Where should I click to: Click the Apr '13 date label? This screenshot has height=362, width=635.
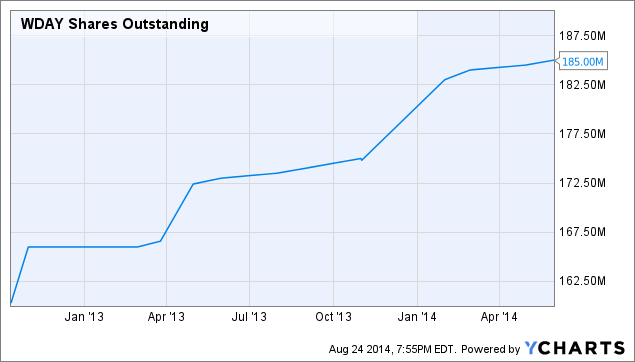pyautogui.click(x=166, y=316)
